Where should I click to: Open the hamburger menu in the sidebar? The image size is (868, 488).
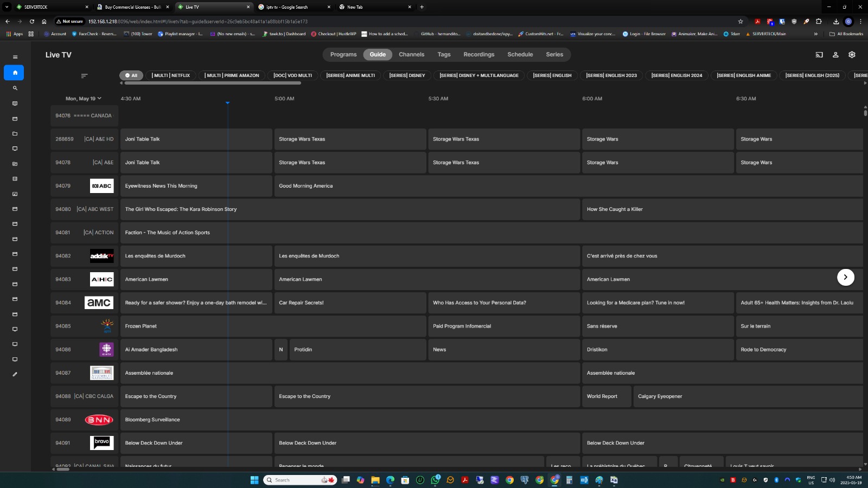point(15,57)
